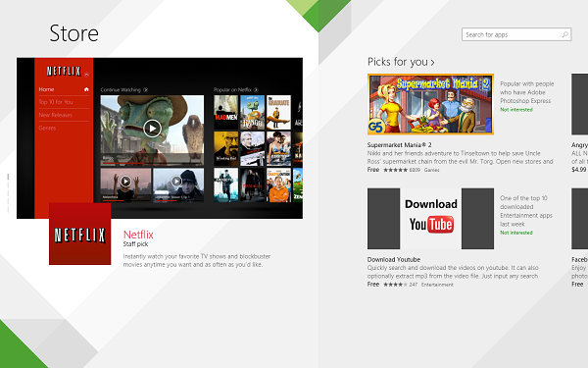Open the Supermarket Mania 2 banner image
Viewport: 588px width, 368px height.
pos(430,104)
